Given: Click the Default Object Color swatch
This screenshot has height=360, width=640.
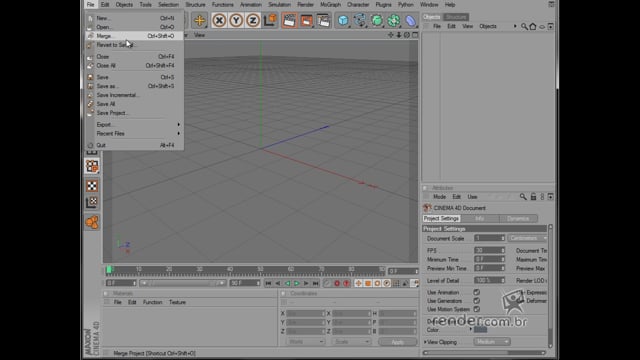Looking at the screenshot, I should click(x=480, y=329).
